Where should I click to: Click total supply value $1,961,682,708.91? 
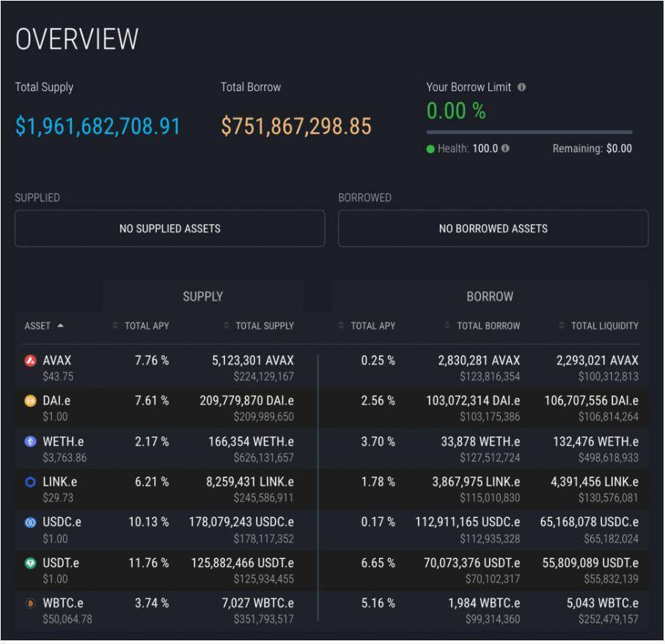point(98,126)
